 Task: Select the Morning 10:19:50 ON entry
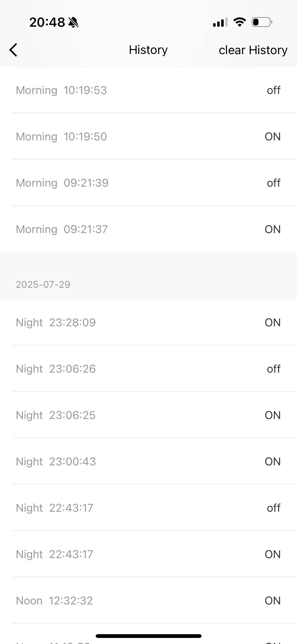click(x=148, y=137)
